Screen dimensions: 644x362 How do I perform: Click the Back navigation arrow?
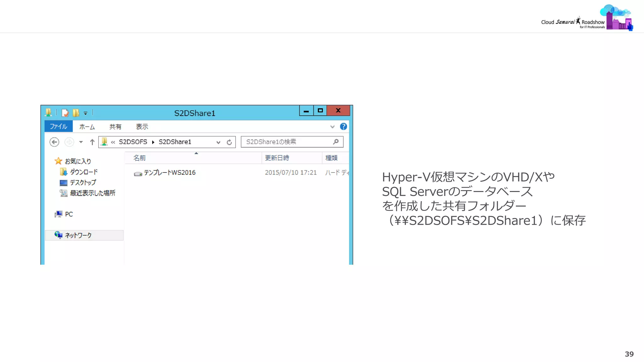(x=54, y=142)
